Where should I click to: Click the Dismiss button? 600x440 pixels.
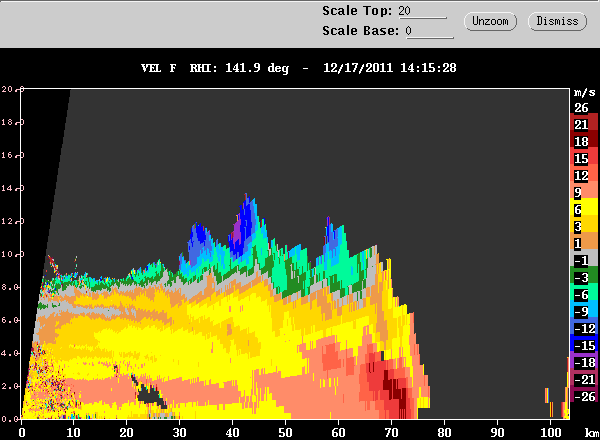[x=557, y=21]
